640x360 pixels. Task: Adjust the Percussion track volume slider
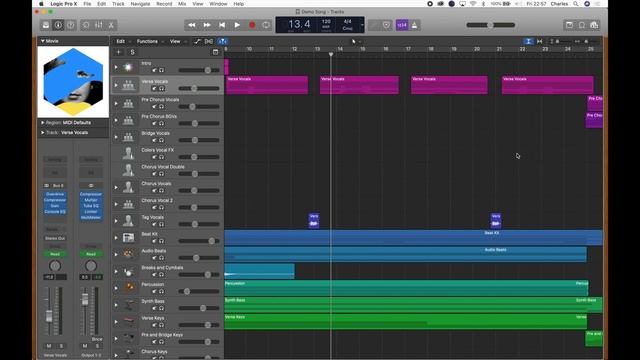click(199, 291)
